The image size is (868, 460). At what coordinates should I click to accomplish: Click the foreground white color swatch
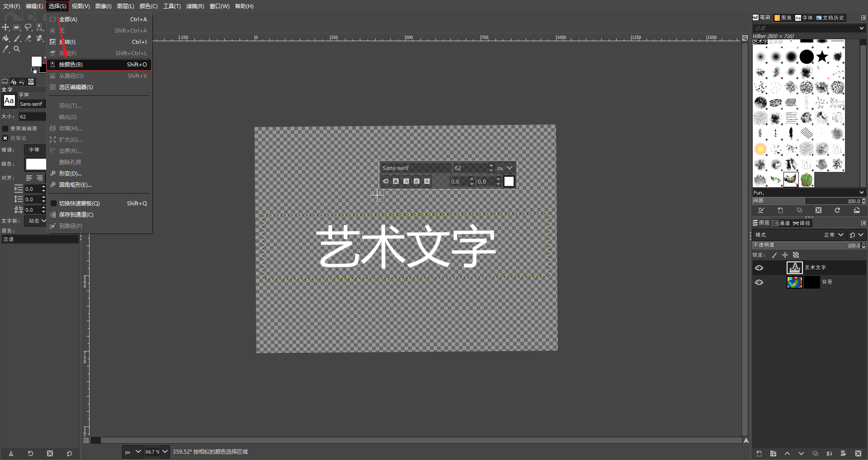click(36, 62)
